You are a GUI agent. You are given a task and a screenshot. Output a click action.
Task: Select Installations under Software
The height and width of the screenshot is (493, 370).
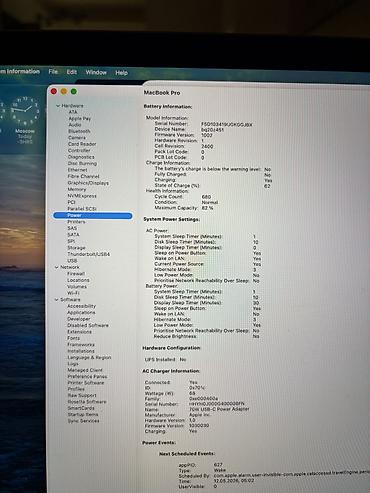pos(81,351)
